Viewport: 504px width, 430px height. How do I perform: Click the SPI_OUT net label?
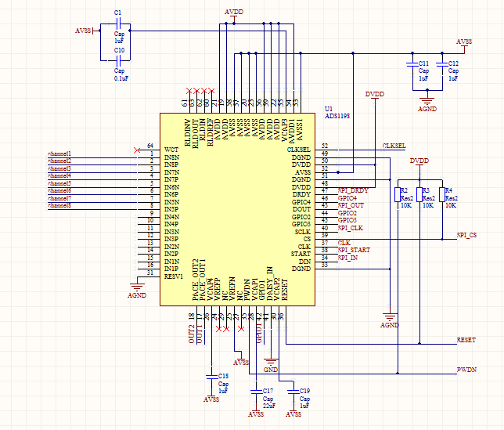click(x=351, y=205)
